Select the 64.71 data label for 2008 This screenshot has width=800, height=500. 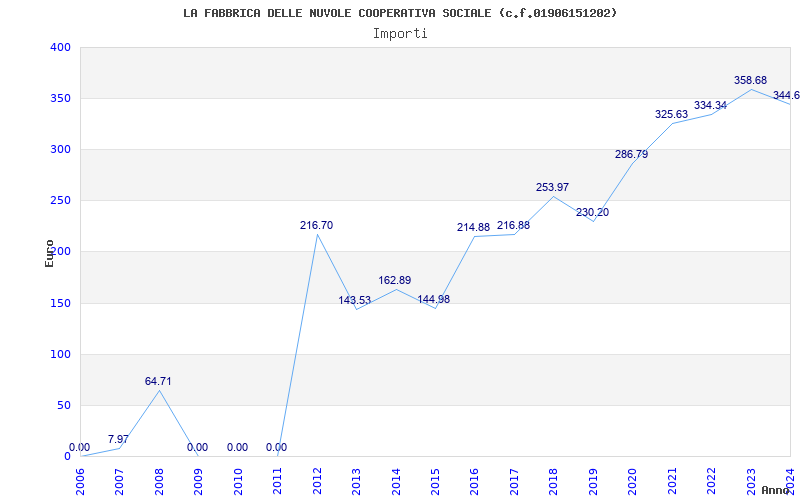click(x=158, y=382)
